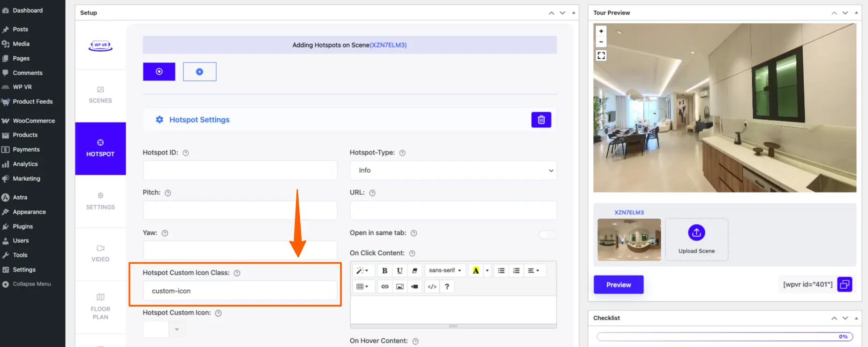Screen dimensions: 868x347
Task: Copy the wpvr shortcode with copy icon
Action: (x=845, y=285)
